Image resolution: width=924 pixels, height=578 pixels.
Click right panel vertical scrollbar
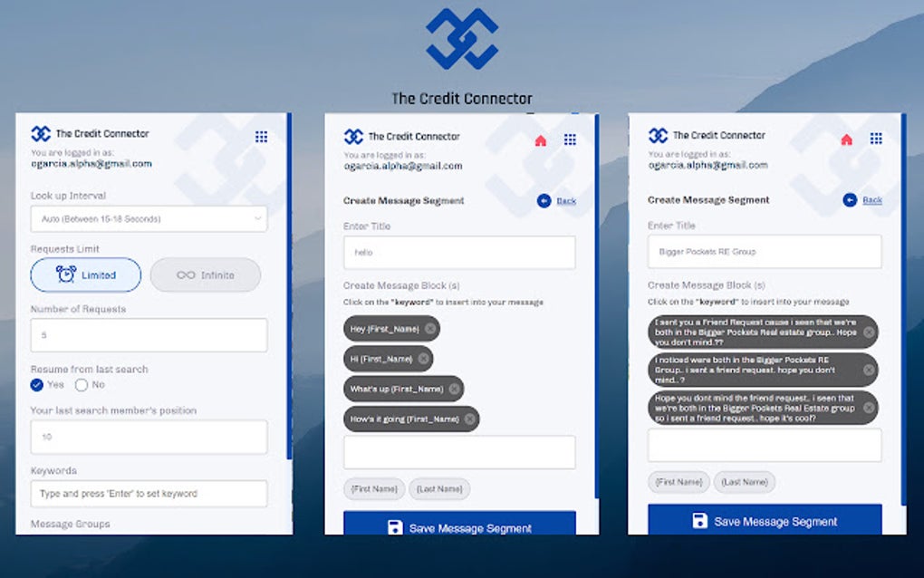coord(903,308)
